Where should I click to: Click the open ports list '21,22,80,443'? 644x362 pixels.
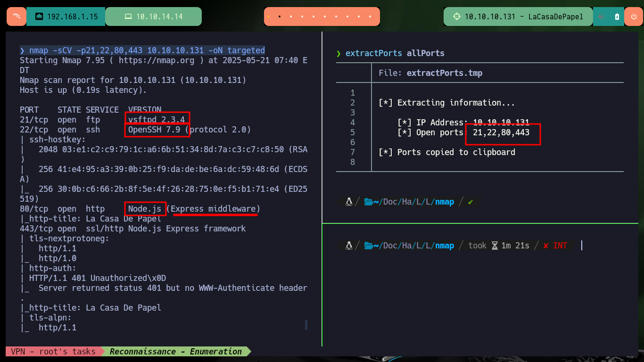501,132
